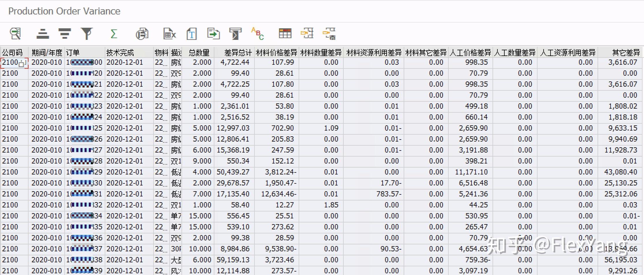Calculate totals with the Sigma icon
This screenshot has width=644, height=275.
coord(114,34)
